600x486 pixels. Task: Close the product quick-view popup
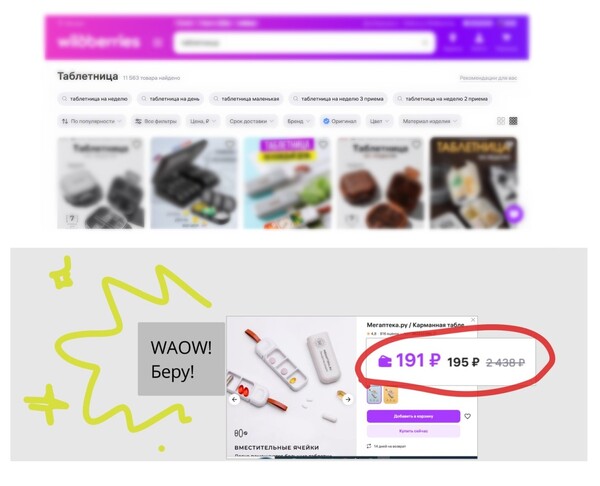473,320
